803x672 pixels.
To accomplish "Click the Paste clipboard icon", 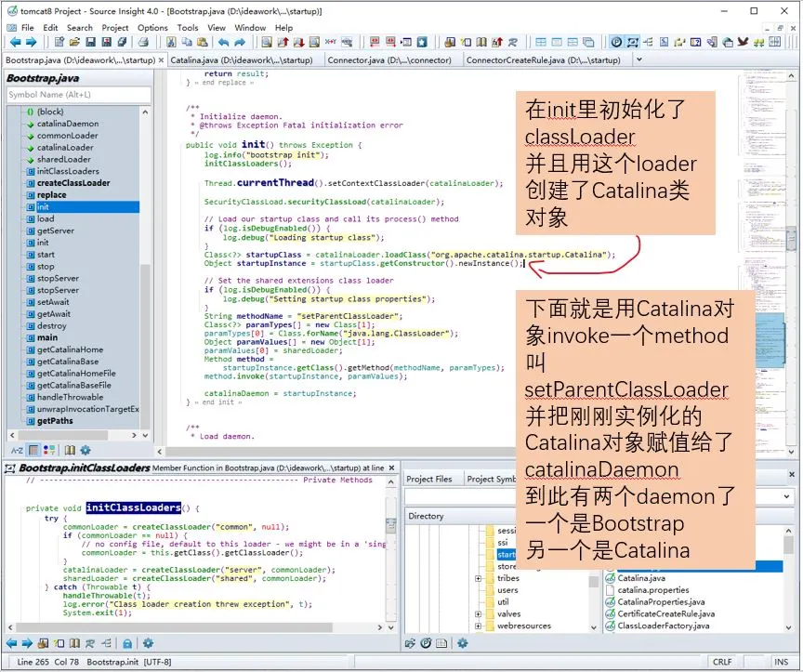I will (x=203, y=42).
